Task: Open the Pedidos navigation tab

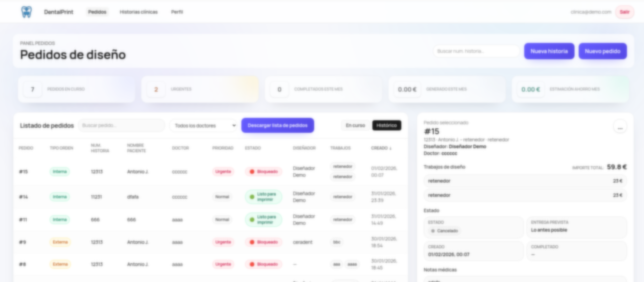Action: click(97, 12)
